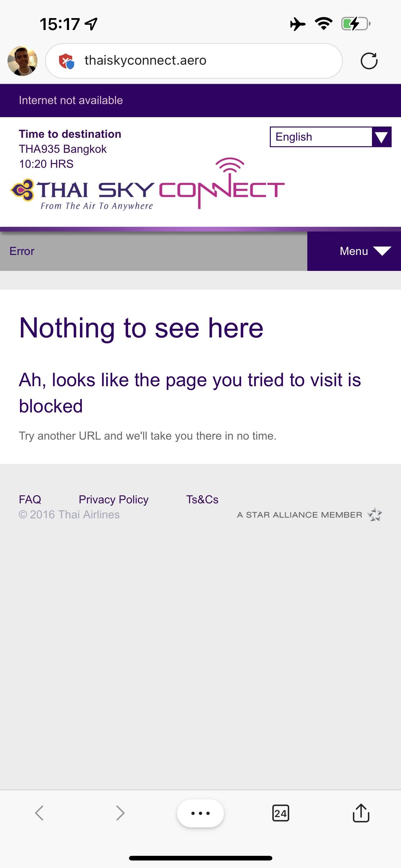Tap the browser forward arrow
This screenshot has width=401, height=868.
coord(120,813)
